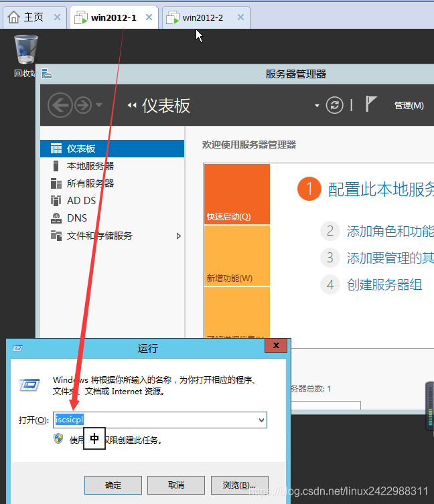
Task: Close the 运行 dialog
Action: [276, 345]
